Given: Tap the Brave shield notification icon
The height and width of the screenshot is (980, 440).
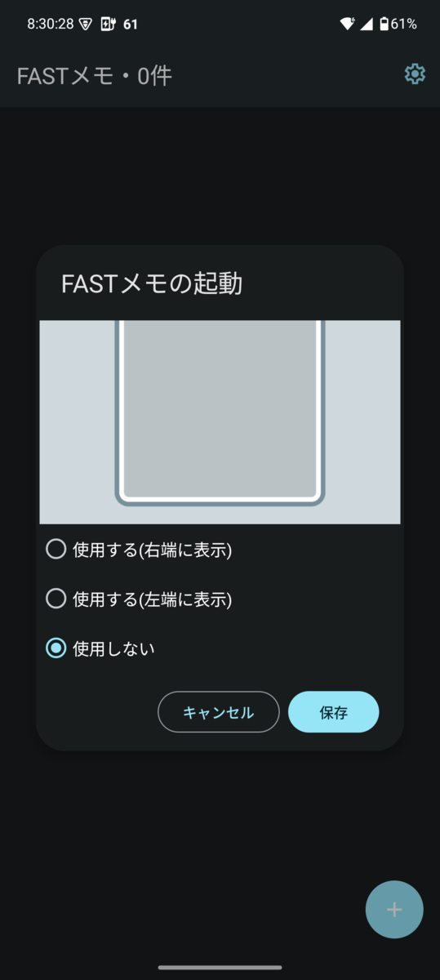Looking at the screenshot, I should pyautogui.click(x=86, y=24).
